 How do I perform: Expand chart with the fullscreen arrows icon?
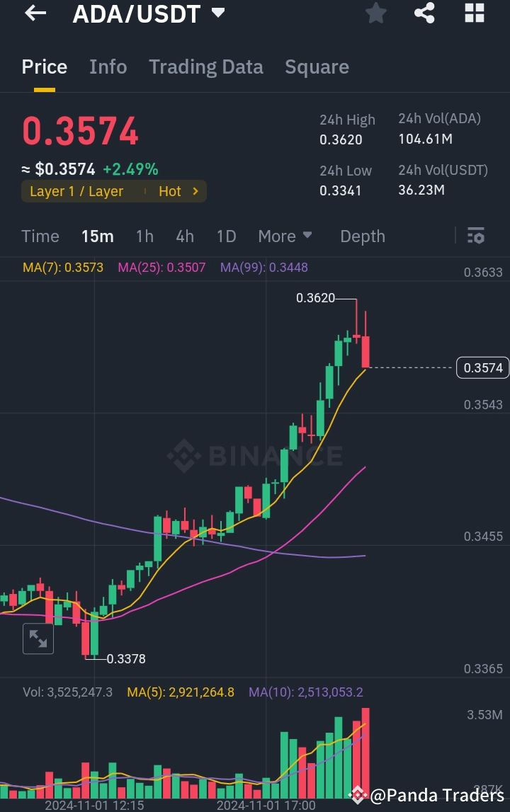click(x=38, y=638)
